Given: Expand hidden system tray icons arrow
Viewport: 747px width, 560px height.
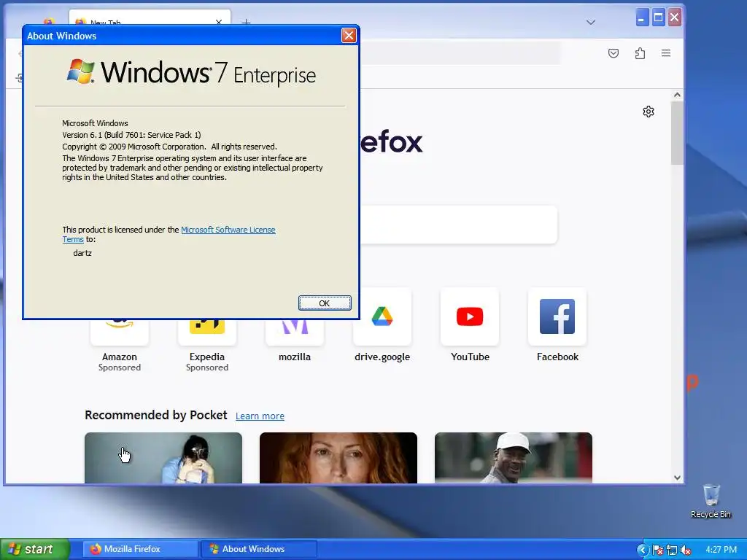Looking at the screenshot, I should [x=642, y=550].
